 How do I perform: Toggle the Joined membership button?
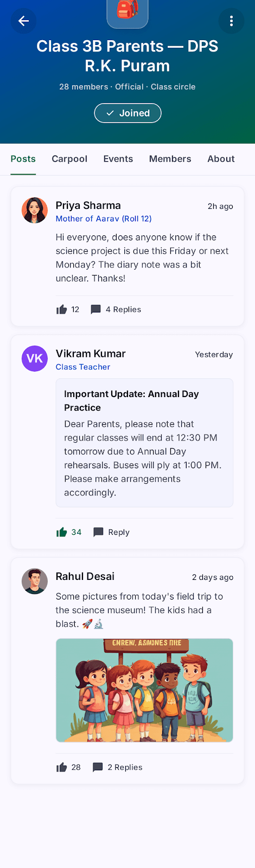[127, 113]
